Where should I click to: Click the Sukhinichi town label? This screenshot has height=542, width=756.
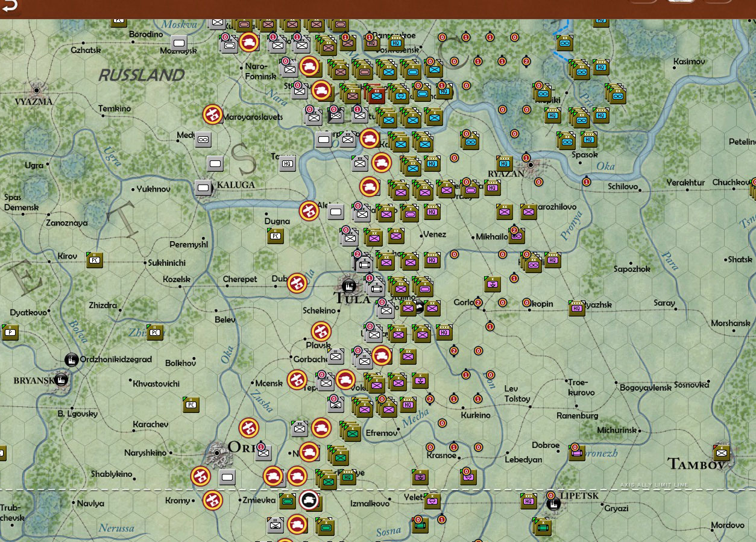[167, 263]
